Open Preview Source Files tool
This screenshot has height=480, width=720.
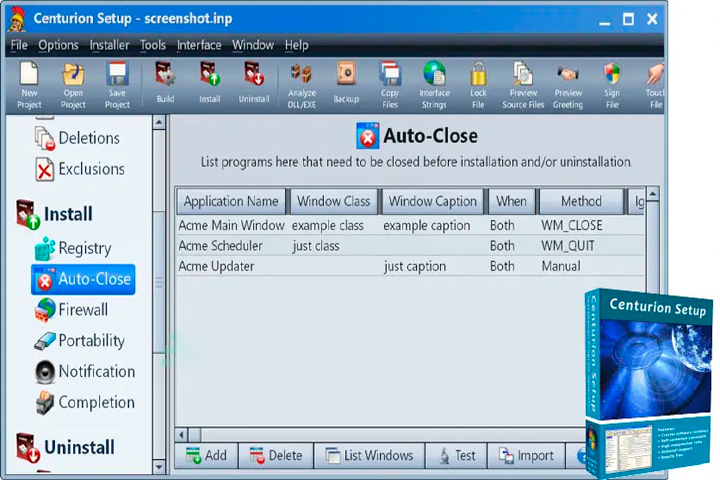tap(523, 85)
